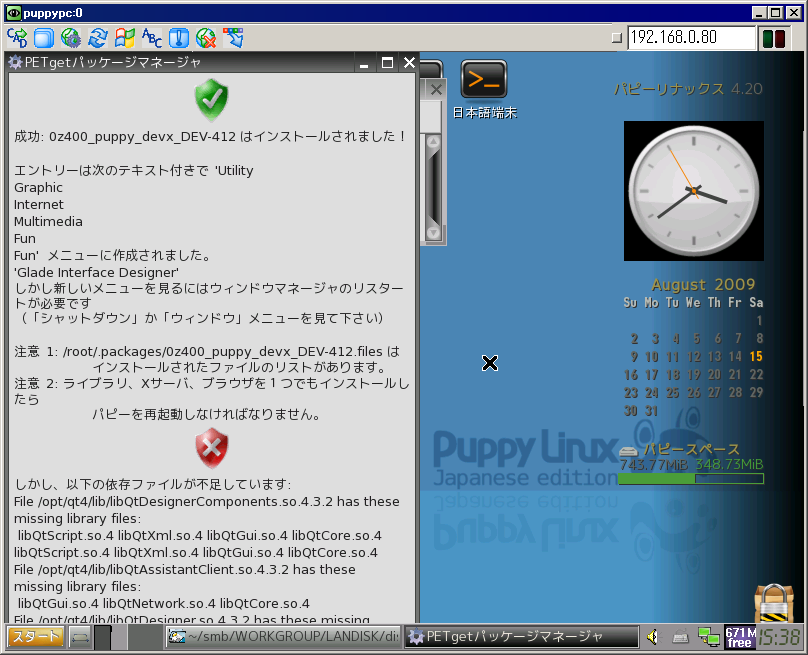808x655 pixels.
Task: Click the blue info icon in toolbar
Action: point(179,38)
